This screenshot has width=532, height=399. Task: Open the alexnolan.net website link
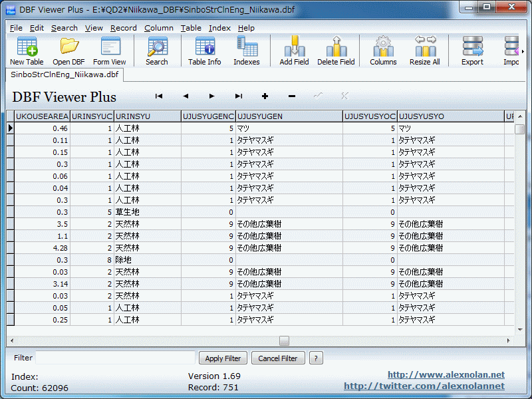(x=446, y=375)
